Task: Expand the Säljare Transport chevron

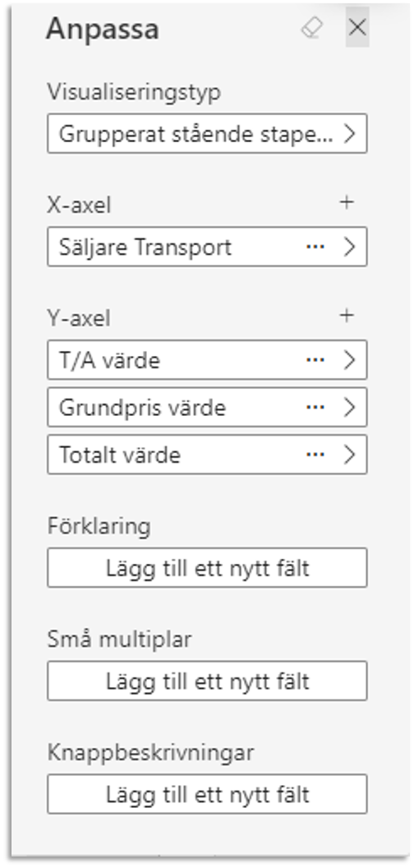Action: [349, 247]
